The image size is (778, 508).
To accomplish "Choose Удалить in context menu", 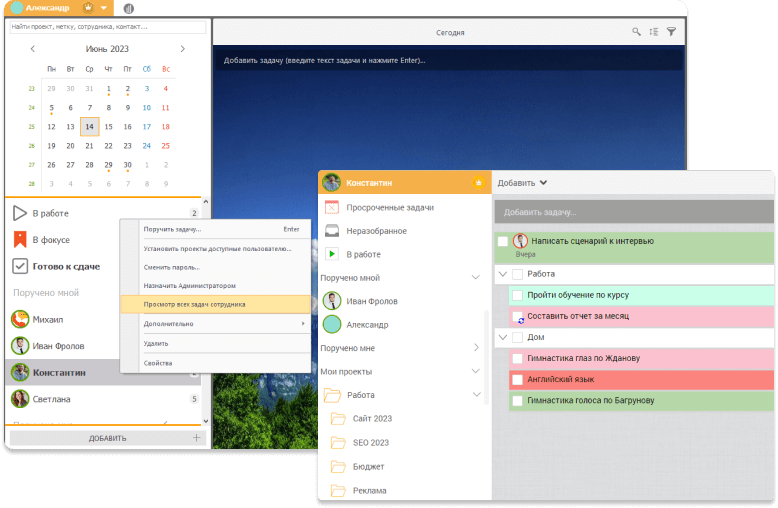I will 215,343.
